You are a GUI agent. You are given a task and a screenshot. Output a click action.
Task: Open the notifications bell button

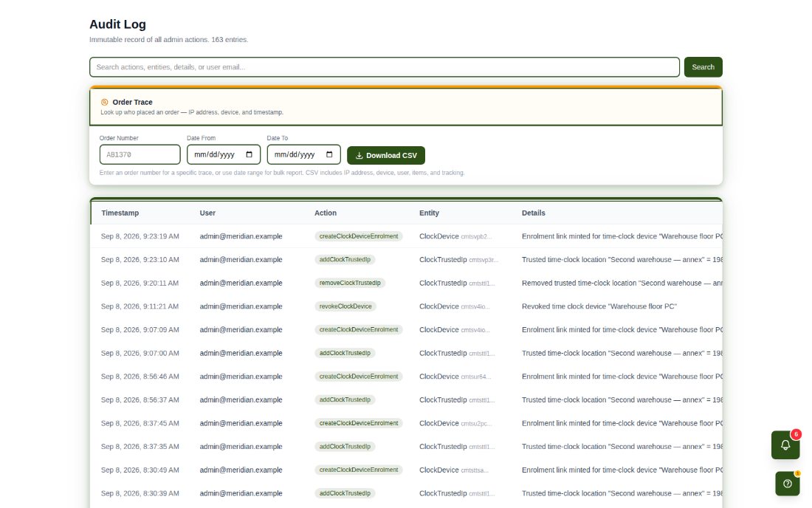[785, 444]
